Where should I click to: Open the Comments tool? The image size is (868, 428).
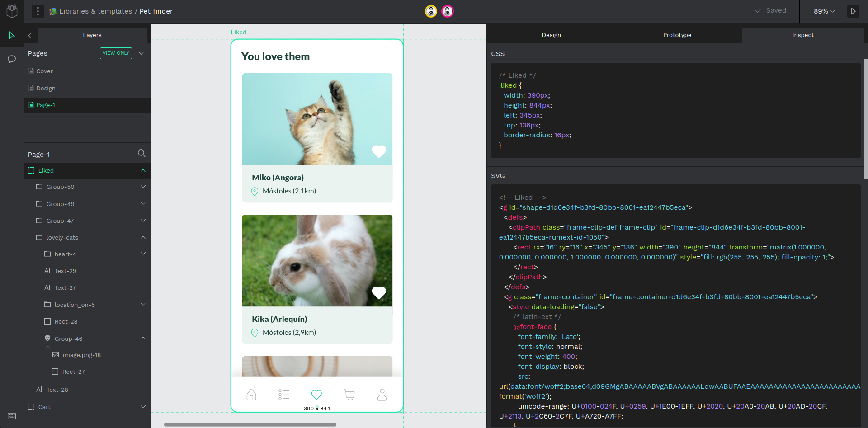[12, 59]
